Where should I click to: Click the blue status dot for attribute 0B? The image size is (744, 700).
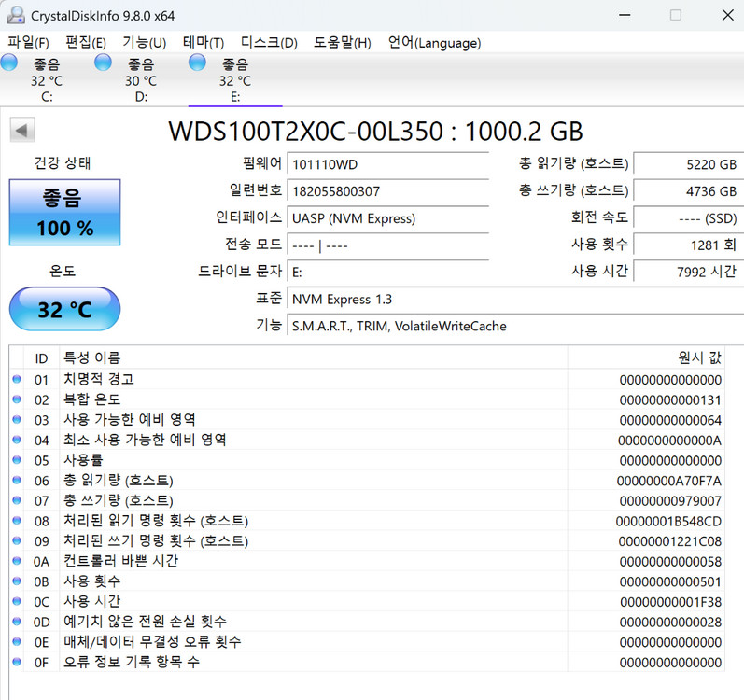click(17, 581)
